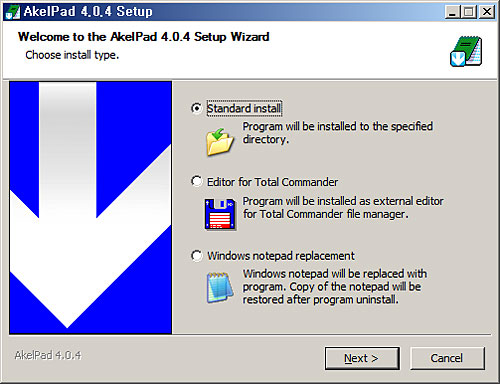The height and width of the screenshot is (384, 500).
Task: Click the large white down-arrow banner
Action: [91, 207]
